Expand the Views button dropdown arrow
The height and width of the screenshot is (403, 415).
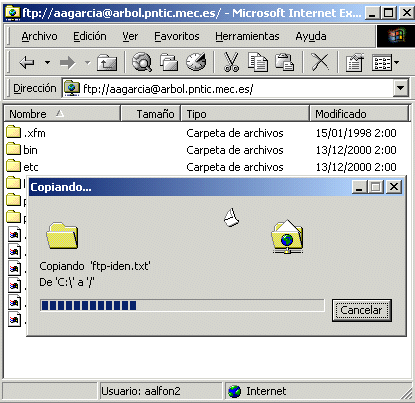[396, 62]
